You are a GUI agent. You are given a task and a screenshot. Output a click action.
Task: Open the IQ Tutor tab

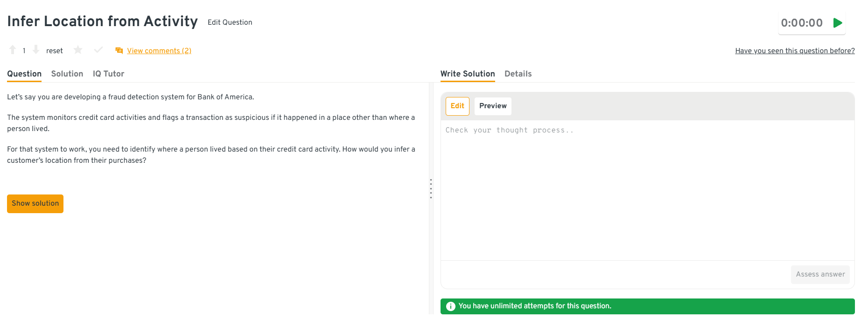point(108,74)
